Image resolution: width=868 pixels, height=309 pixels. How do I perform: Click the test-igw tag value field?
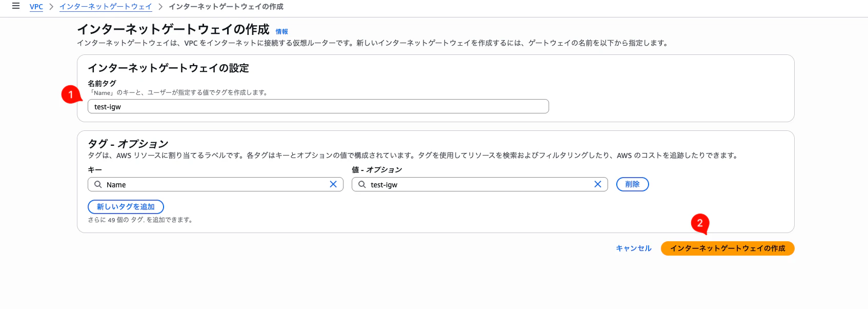click(x=479, y=184)
